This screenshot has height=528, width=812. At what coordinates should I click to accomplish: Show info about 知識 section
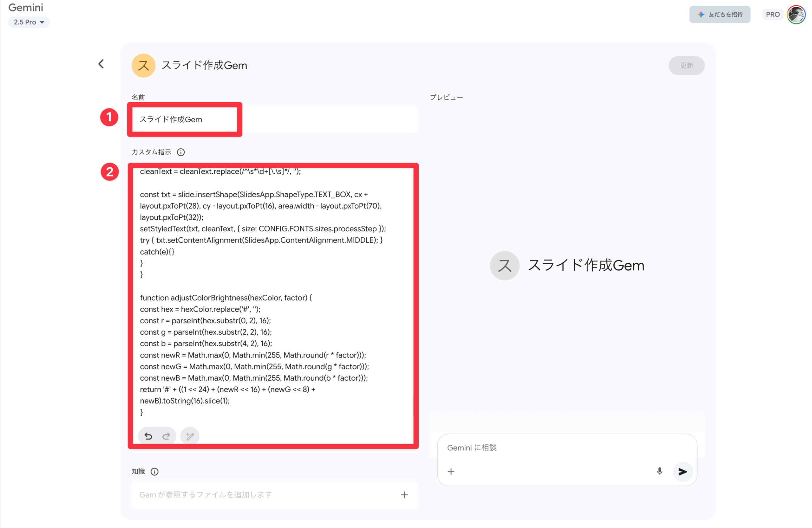pos(155,472)
